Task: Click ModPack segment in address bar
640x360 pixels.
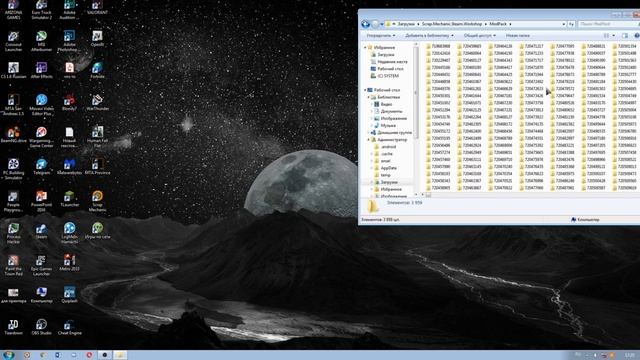Action: tap(498, 24)
